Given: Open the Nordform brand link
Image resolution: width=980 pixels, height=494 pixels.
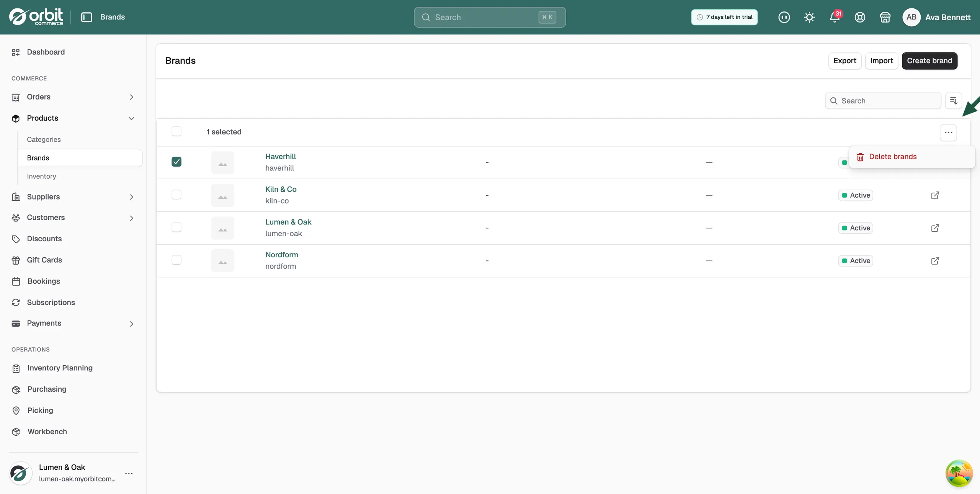Looking at the screenshot, I should (282, 255).
